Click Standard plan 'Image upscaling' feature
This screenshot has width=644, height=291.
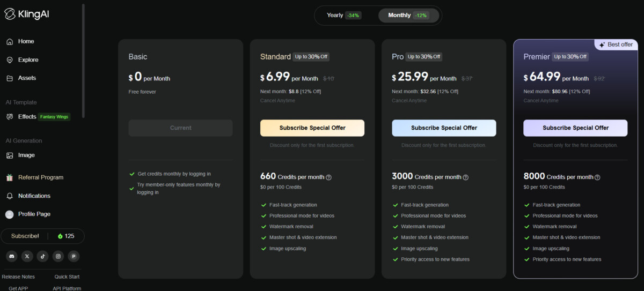point(288,249)
